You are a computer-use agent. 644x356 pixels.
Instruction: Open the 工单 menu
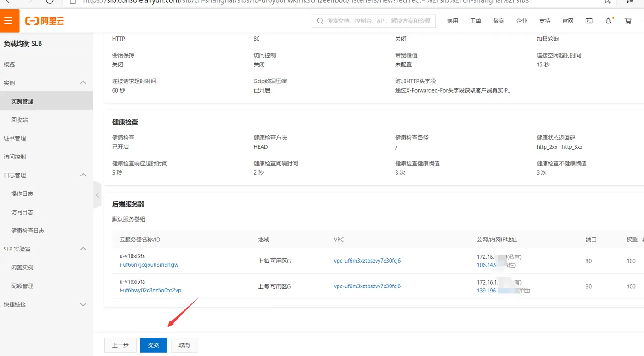tap(475, 21)
